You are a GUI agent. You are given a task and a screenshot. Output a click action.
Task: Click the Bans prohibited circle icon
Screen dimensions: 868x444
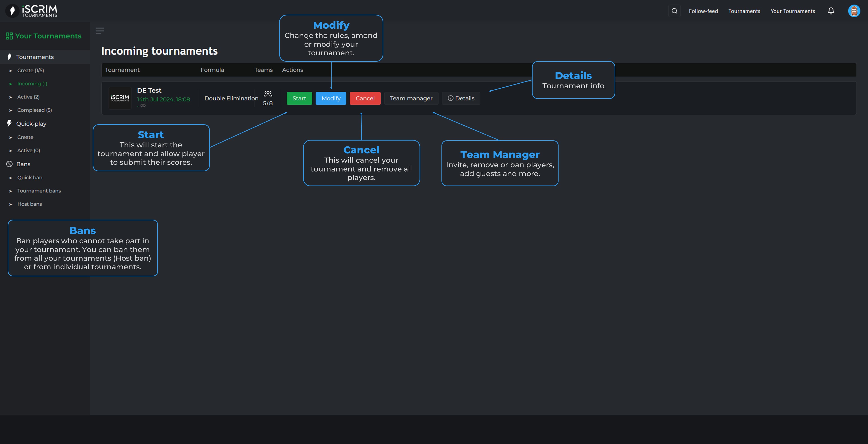(x=9, y=164)
